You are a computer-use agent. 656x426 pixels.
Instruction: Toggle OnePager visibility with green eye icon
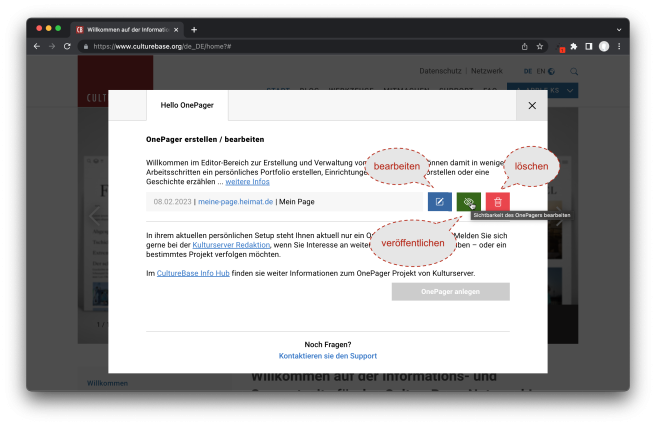click(468, 202)
